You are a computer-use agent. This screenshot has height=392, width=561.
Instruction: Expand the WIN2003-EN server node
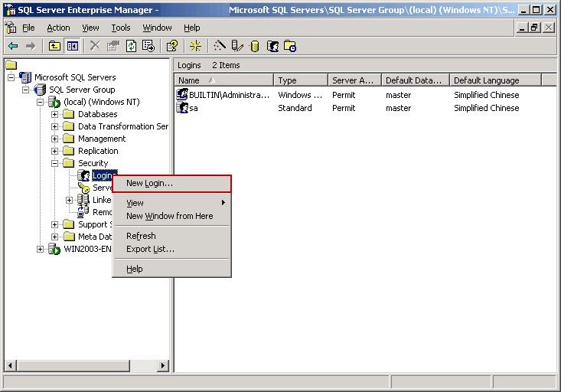(x=40, y=249)
